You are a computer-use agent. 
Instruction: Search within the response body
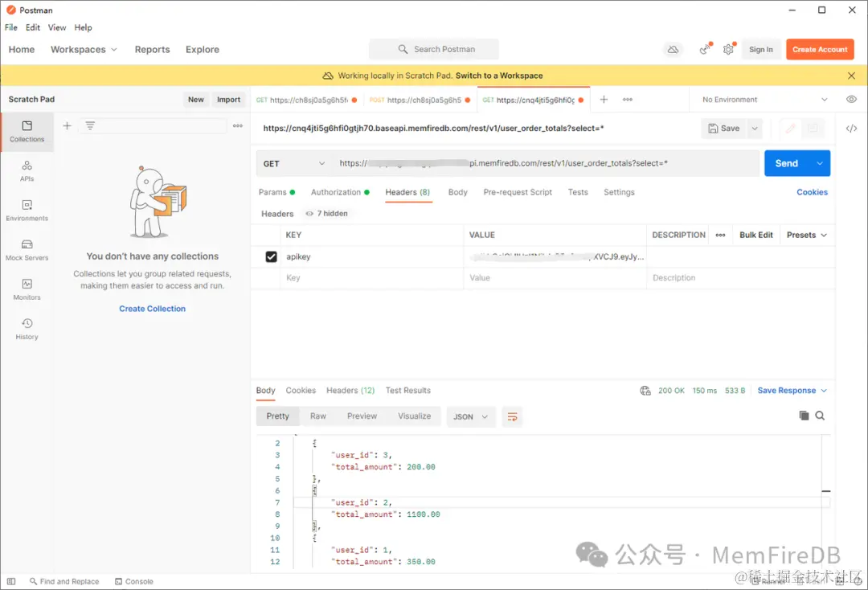click(820, 416)
